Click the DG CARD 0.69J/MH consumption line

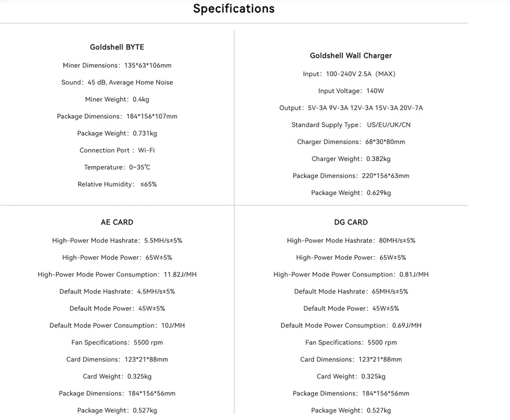coord(351,325)
